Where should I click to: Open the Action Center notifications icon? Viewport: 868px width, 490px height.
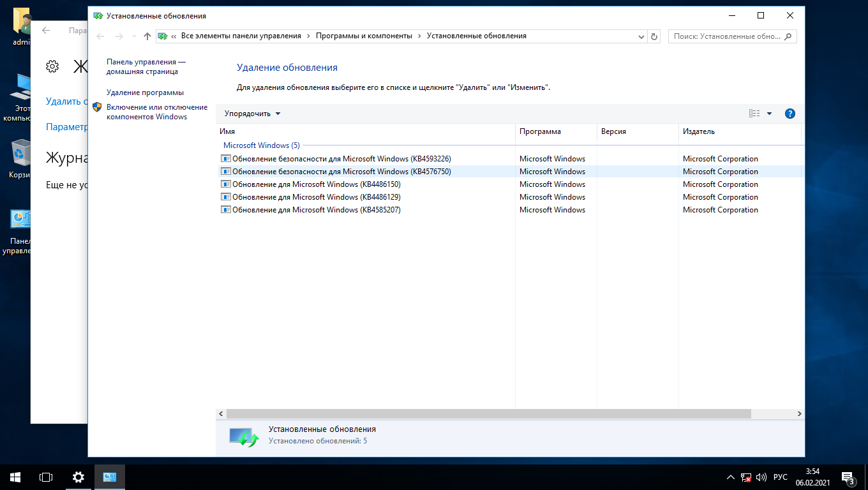click(x=848, y=477)
